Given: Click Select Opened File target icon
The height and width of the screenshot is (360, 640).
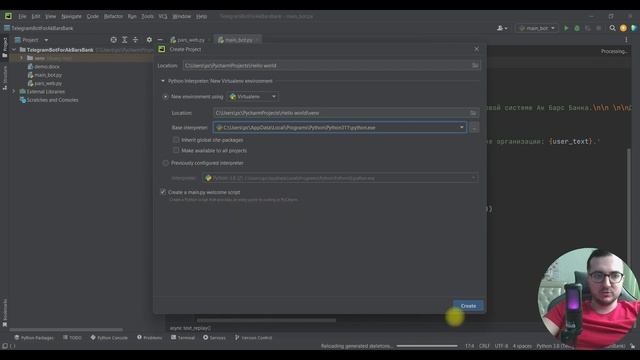Looking at the screenshot, I should 113,40.
